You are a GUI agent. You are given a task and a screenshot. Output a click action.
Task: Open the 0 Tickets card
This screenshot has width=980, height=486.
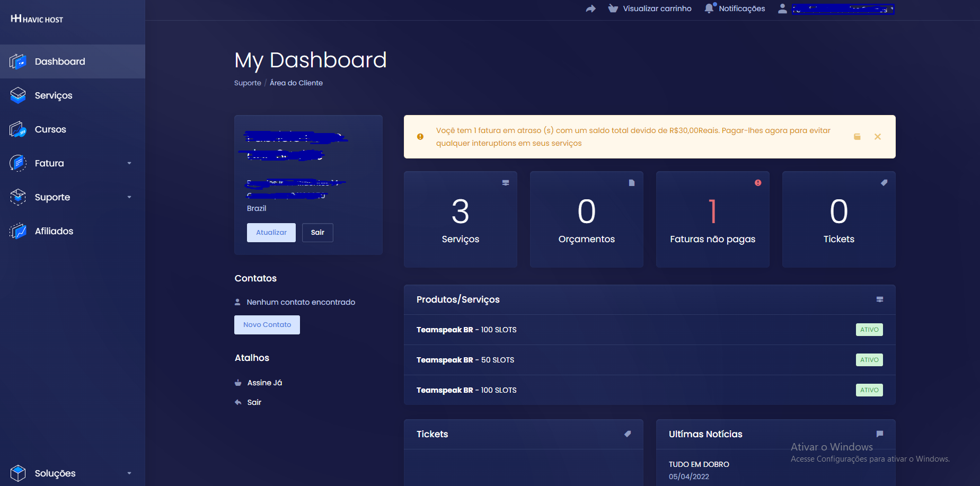(839, 219)
